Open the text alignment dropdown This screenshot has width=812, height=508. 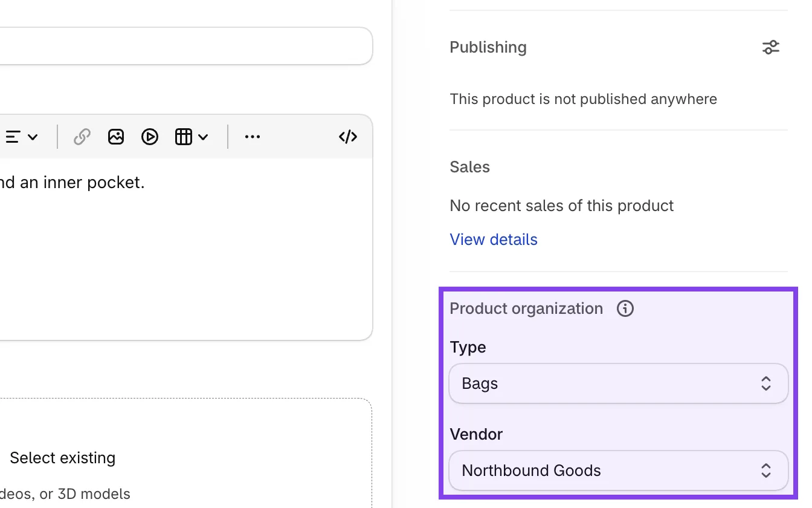coord(22,137)
